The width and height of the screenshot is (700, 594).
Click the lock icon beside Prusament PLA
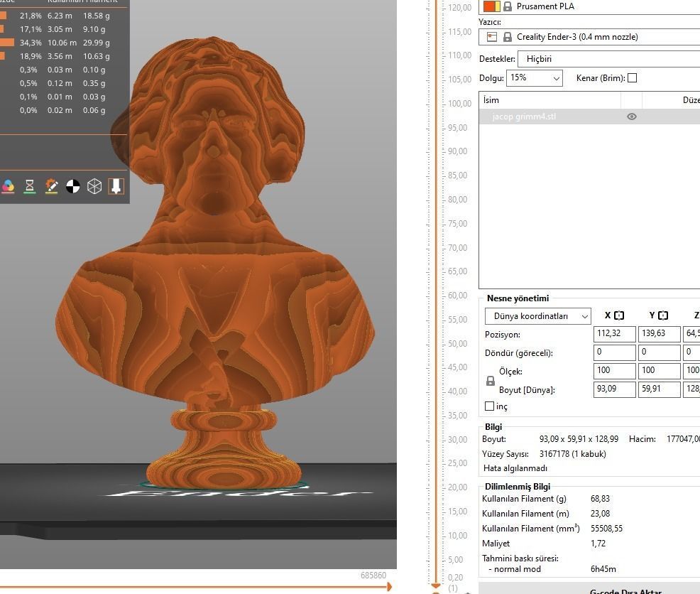(x=508, y=6)
